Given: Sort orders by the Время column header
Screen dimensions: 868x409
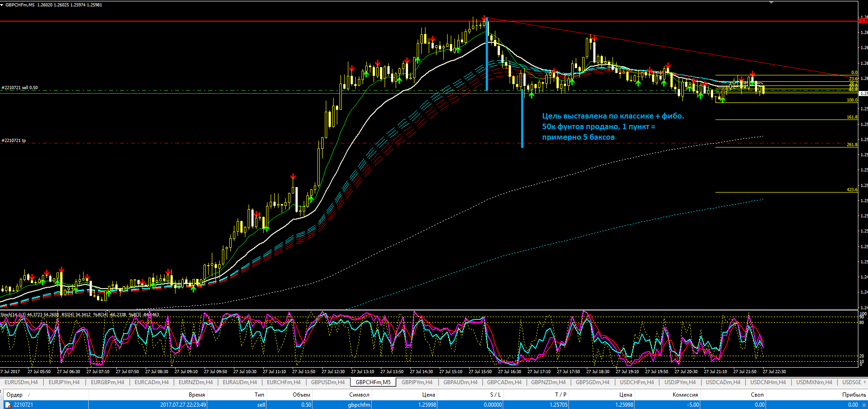Looking at the screenshot, I should (x=148, y=395).
